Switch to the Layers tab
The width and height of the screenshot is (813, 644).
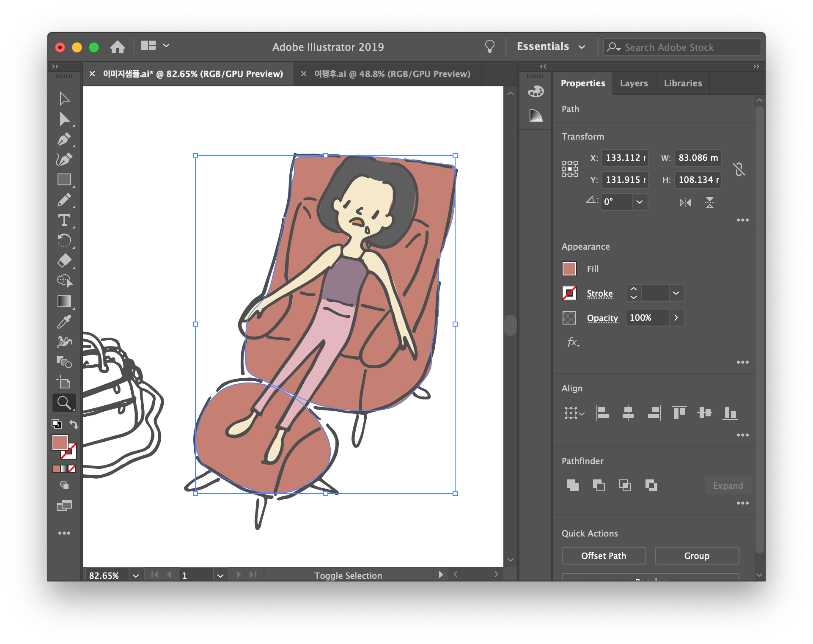(634, 83)
